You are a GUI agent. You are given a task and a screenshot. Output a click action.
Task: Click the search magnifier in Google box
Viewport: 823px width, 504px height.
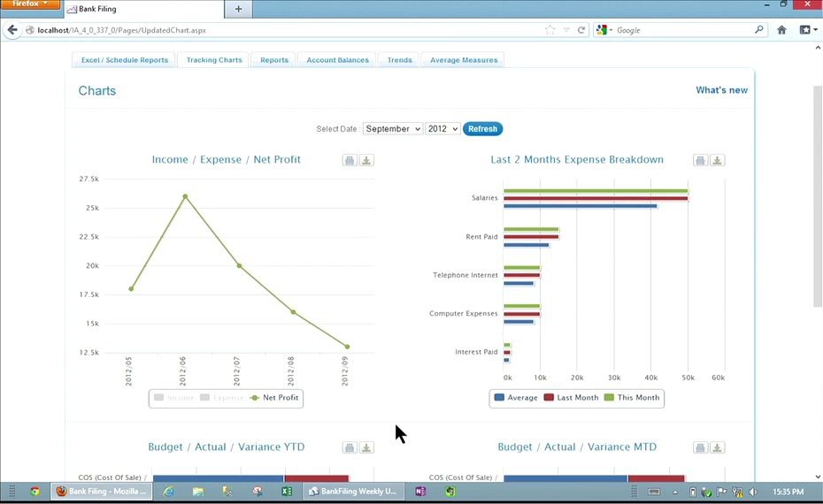[758, 30]
